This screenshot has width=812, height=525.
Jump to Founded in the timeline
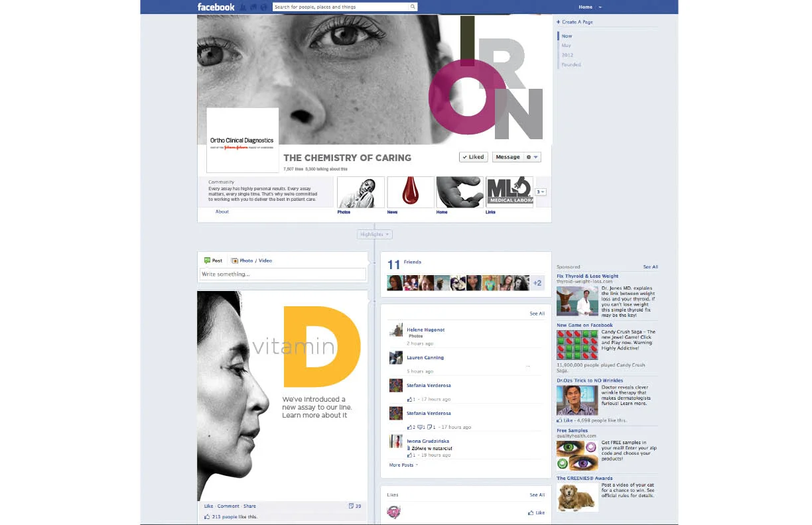(x=571, y=65)
